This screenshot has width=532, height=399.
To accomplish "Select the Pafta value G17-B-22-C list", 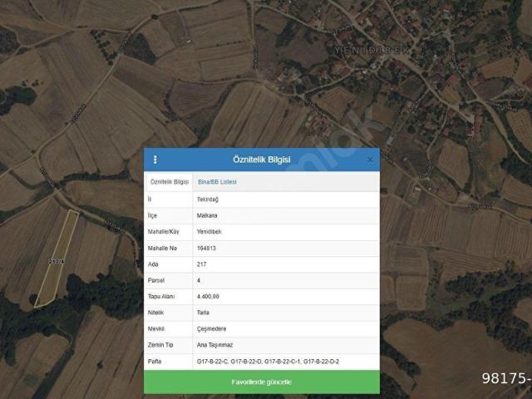I will (268, 362).
